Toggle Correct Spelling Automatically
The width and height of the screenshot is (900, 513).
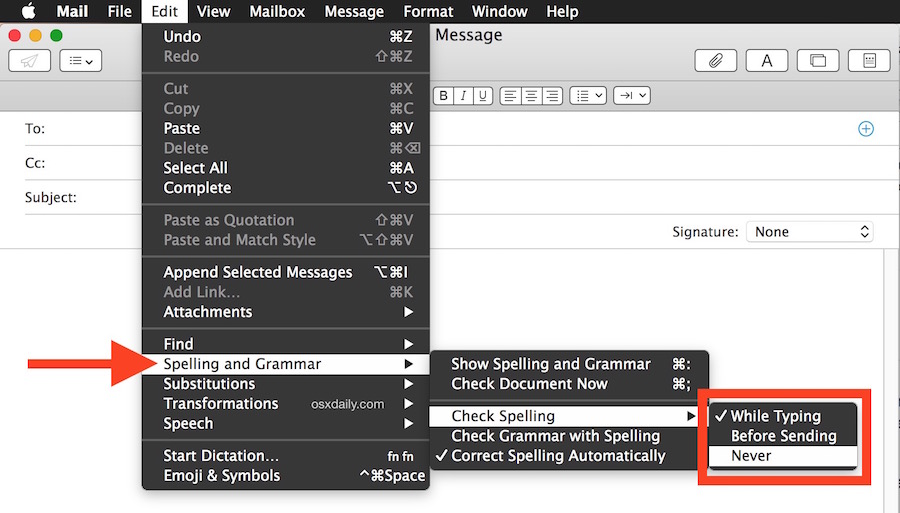pyautogui.click(x=569, y=456)
